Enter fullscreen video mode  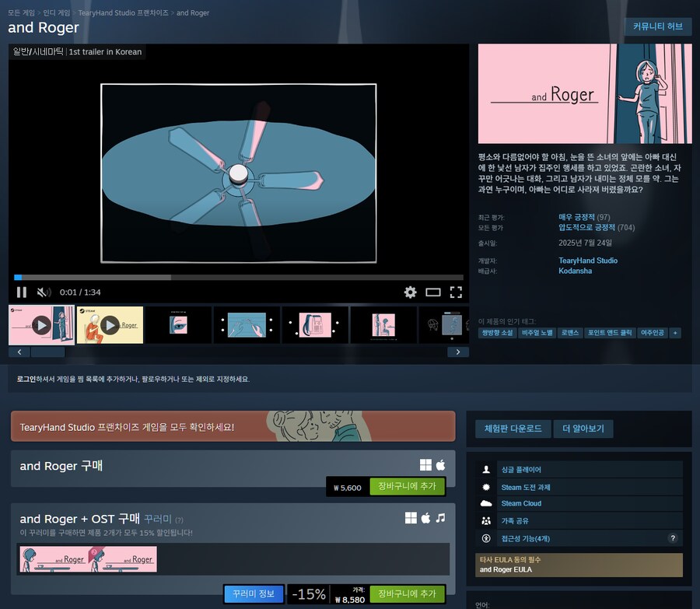(456, 292)
